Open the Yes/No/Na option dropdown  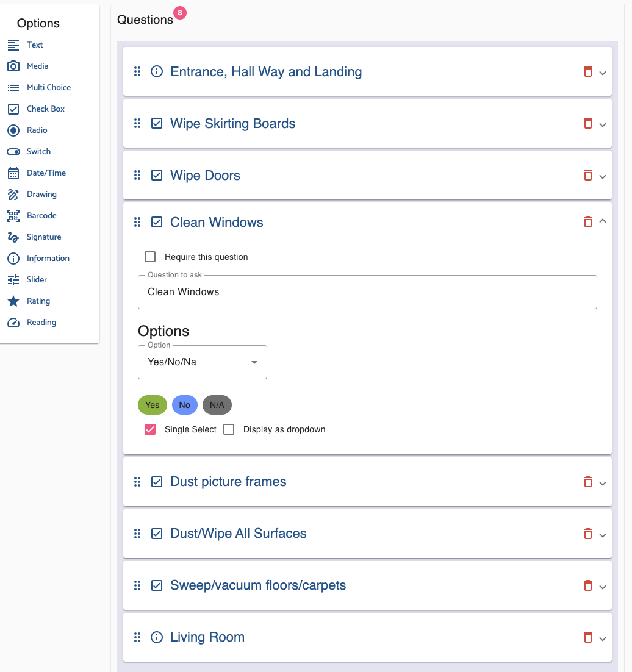pyautogui.click(x=202, y=362)
